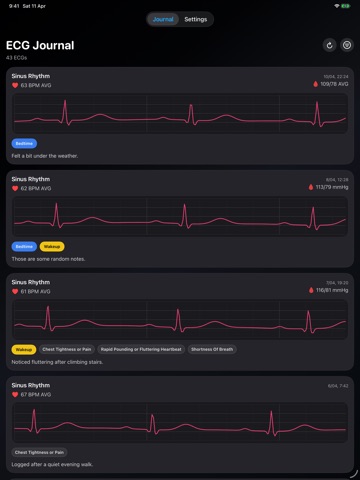Click the blood drop icon beside 116/81 mmHg
The width and height of the screenshot is (360, 480).
311,290
